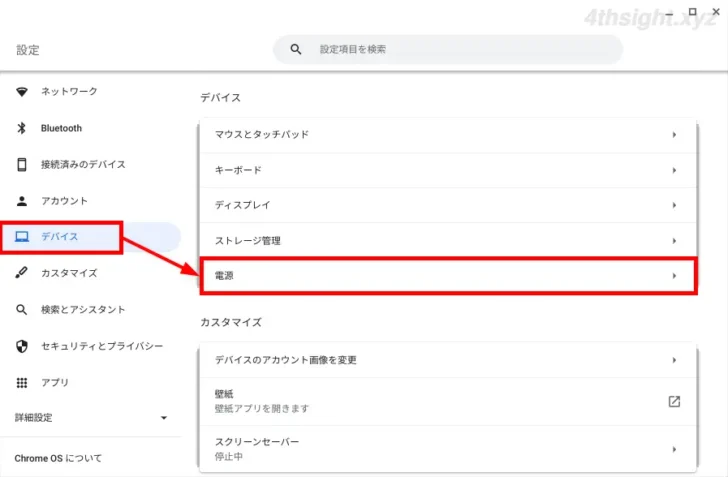The image size is (728, 477).
Task: Open キーボード settings row
Action: click(x=448, y=170)
